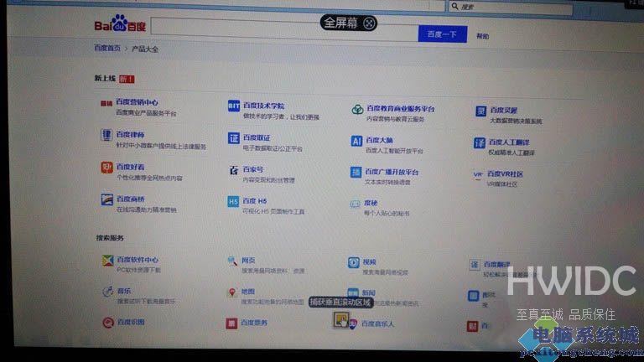The height and width of the screenshot is (362, 644).
Task: Open the 百度灵犀 icon
Action: [x=481, y=111]
